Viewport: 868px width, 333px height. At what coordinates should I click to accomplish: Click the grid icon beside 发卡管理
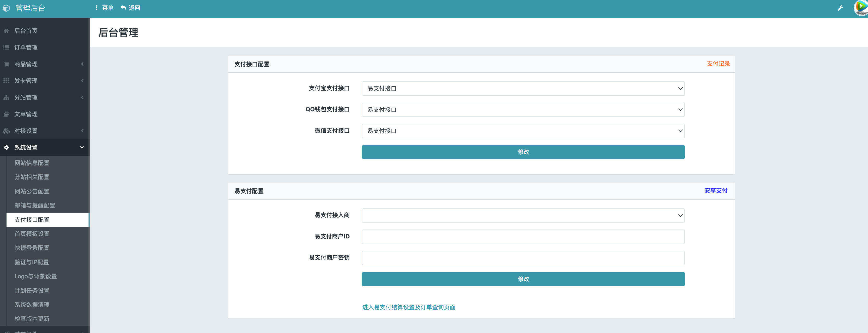[7, 81]
